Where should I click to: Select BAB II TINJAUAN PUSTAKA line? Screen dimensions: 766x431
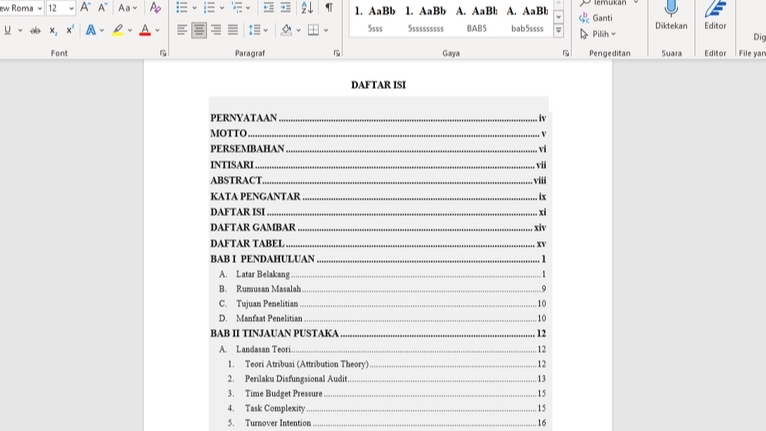click(378, 334)
